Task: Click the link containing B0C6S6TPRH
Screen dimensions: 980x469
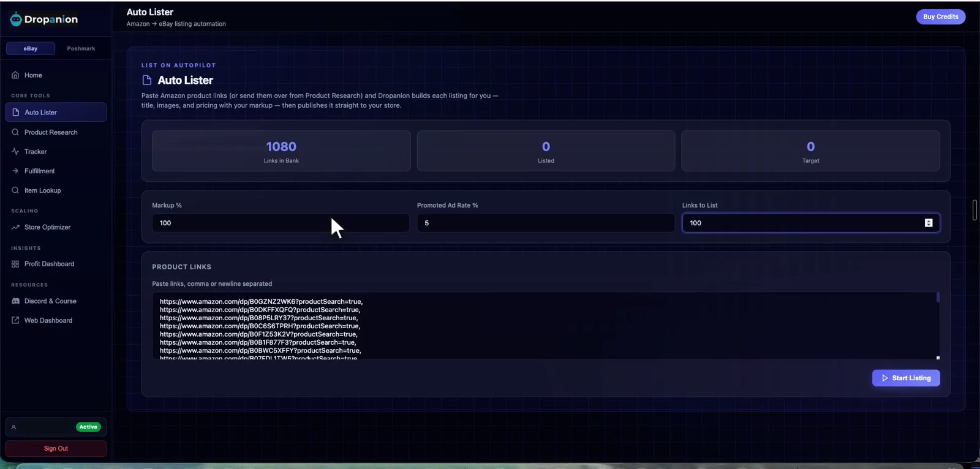Action: pyautogui.click(x=260, y=326)
